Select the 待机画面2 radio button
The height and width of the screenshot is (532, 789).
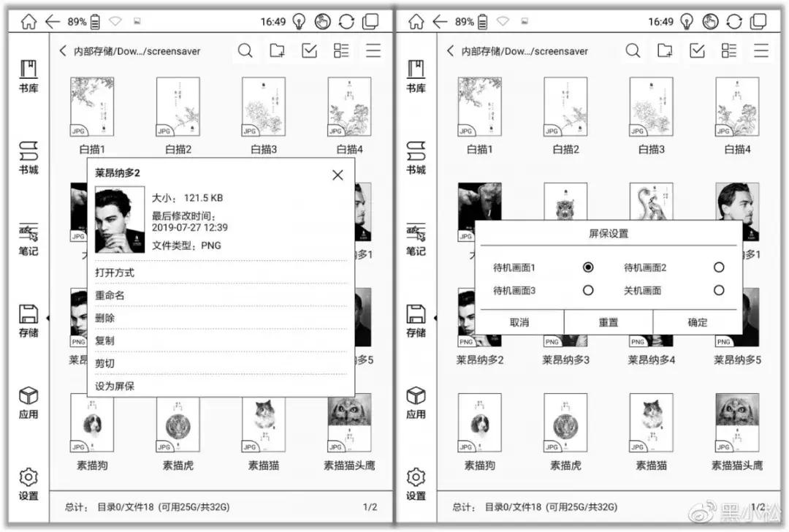click(718, 267)
